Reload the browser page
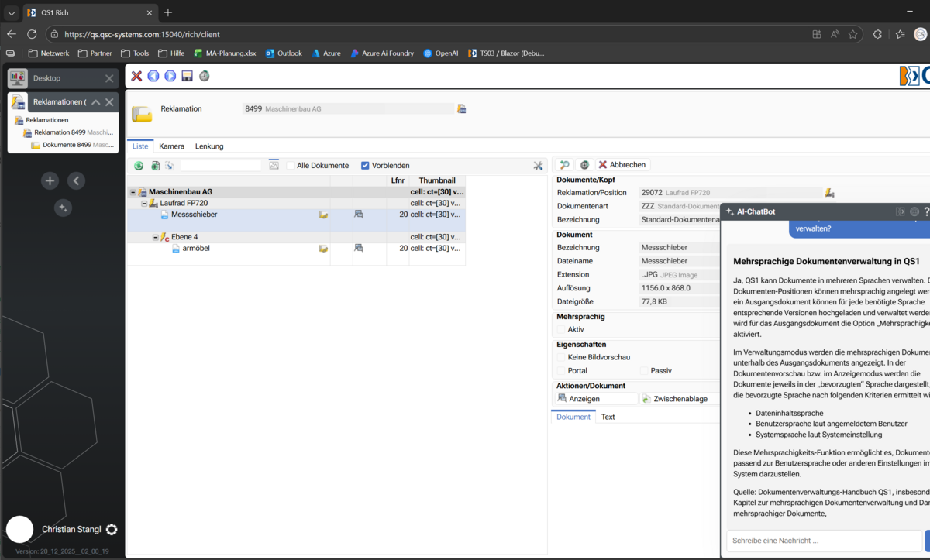 point(32,34)
